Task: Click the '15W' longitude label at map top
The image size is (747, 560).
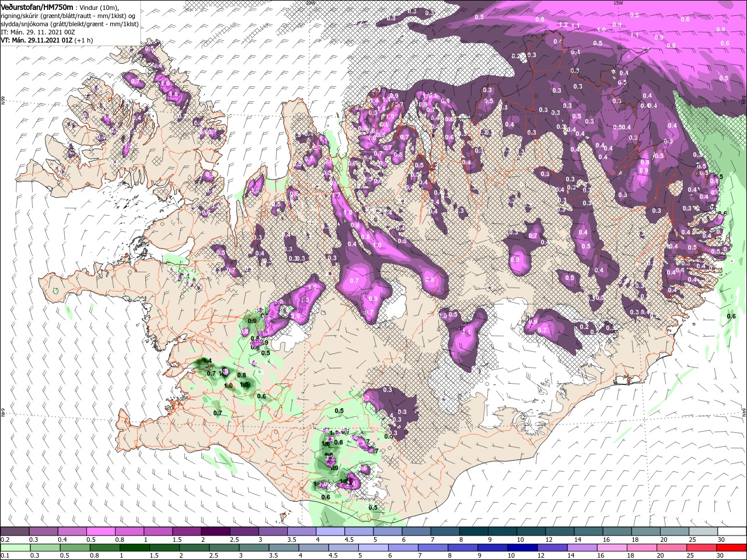Action: click(617, 2)
